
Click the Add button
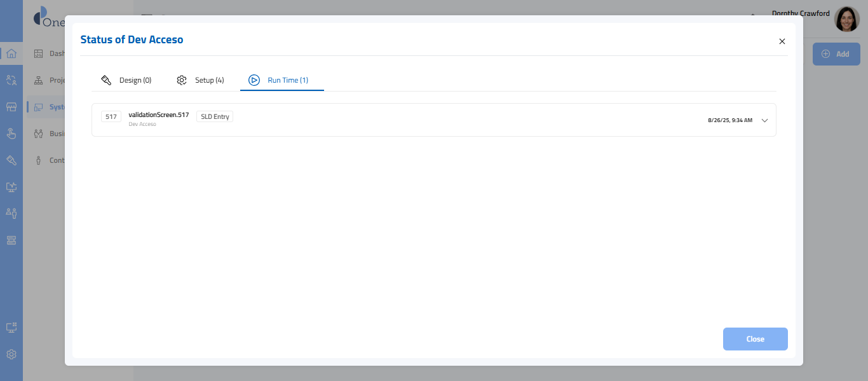[836, 54]
